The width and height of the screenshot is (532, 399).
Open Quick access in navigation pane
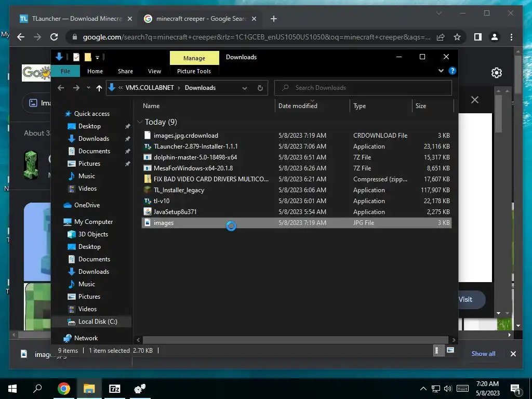pos(91,114)
